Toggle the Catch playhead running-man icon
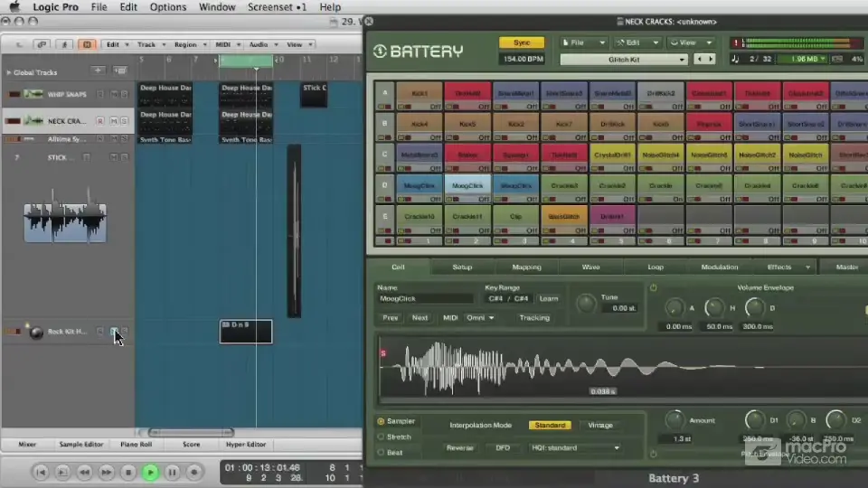The image size is (868, 488). pyautogui.click(x=64, y=44)
